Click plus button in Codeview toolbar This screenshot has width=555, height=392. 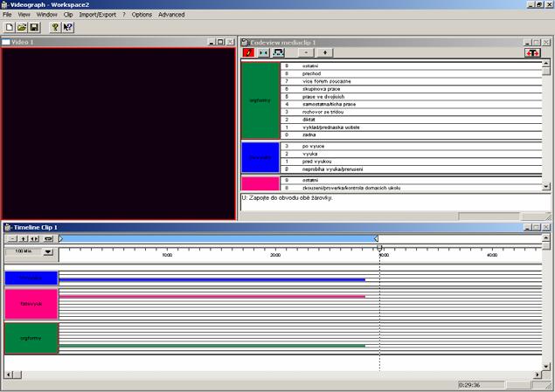[325, 52]
